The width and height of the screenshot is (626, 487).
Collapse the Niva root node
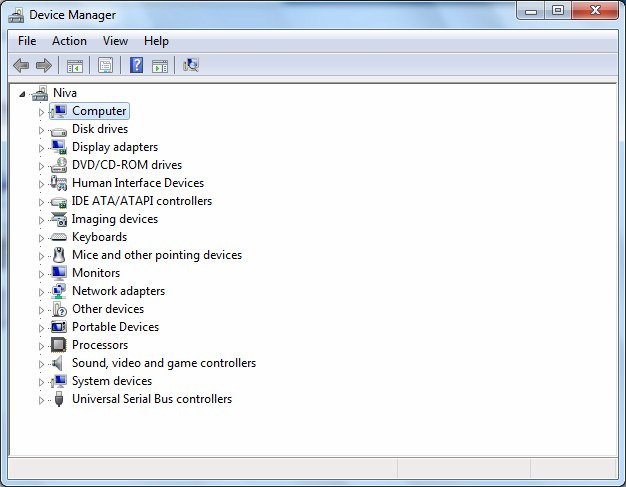point(22,94)
